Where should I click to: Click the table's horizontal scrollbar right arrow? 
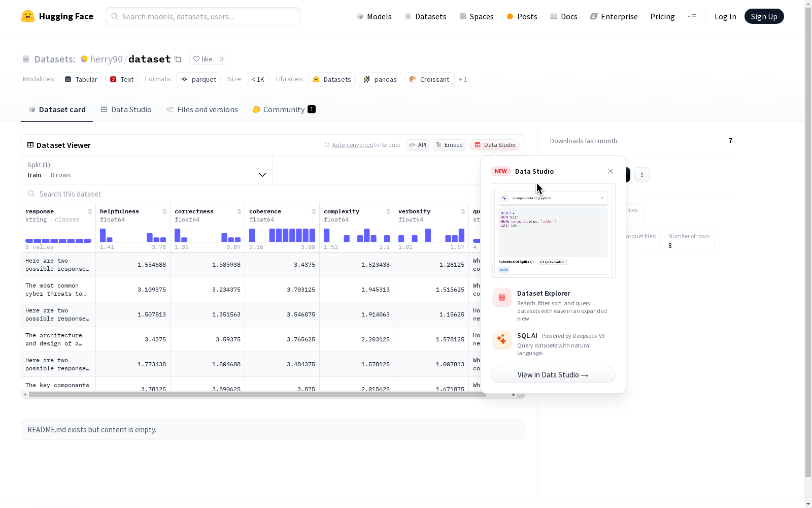(x=514, y=395)
